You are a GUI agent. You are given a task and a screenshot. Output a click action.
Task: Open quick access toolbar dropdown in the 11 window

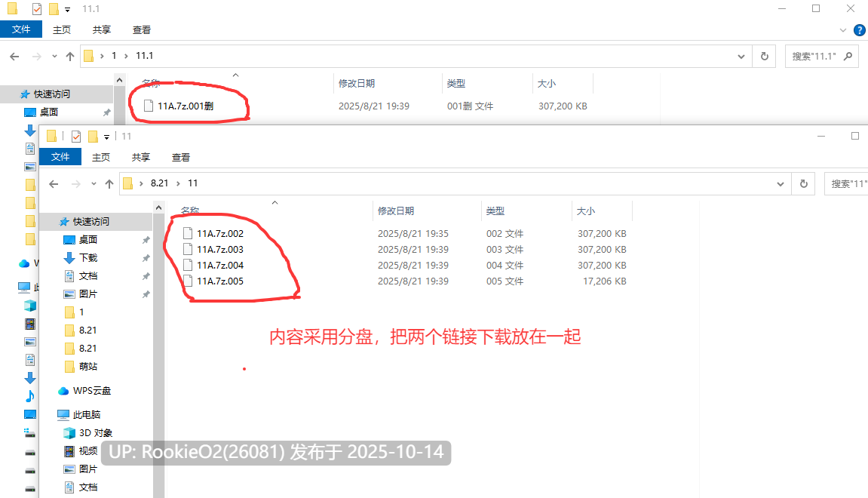tap(107, 137)
